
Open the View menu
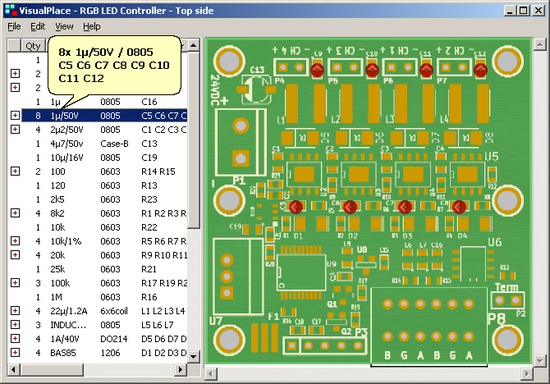coord(64,27)
